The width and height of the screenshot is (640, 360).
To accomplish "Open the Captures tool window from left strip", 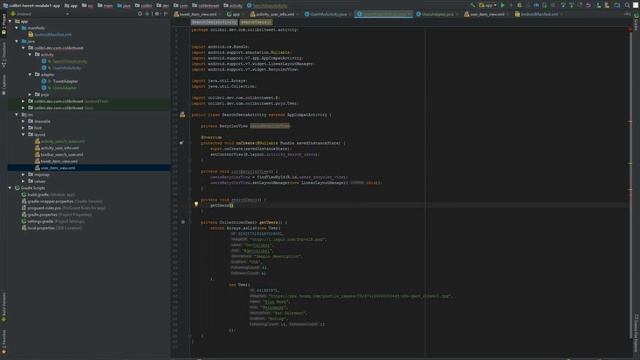I will [4, 85].
